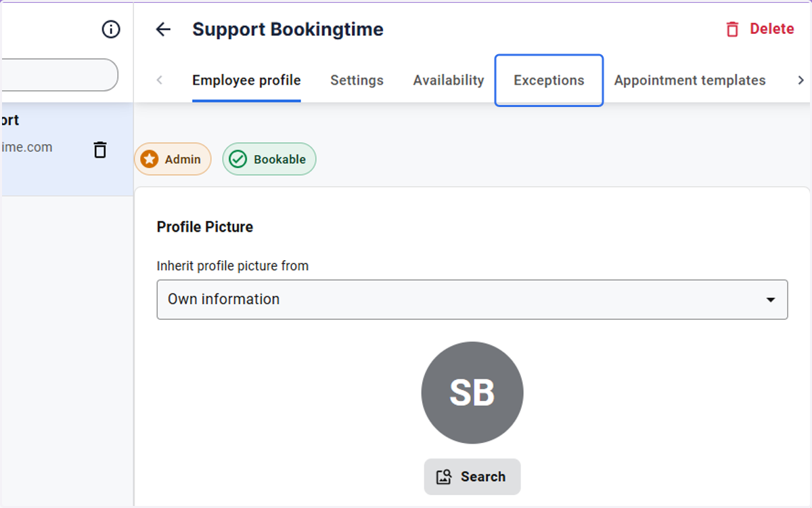Open the Availability tab
The image size is (812, 508).
[449, 80]
